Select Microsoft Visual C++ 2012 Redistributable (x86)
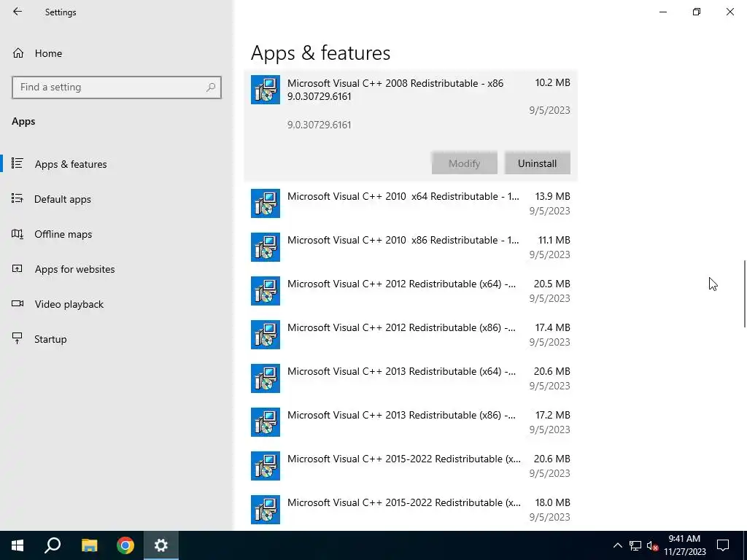This screenshot has width=747, height=560. (x=411, y=335)
